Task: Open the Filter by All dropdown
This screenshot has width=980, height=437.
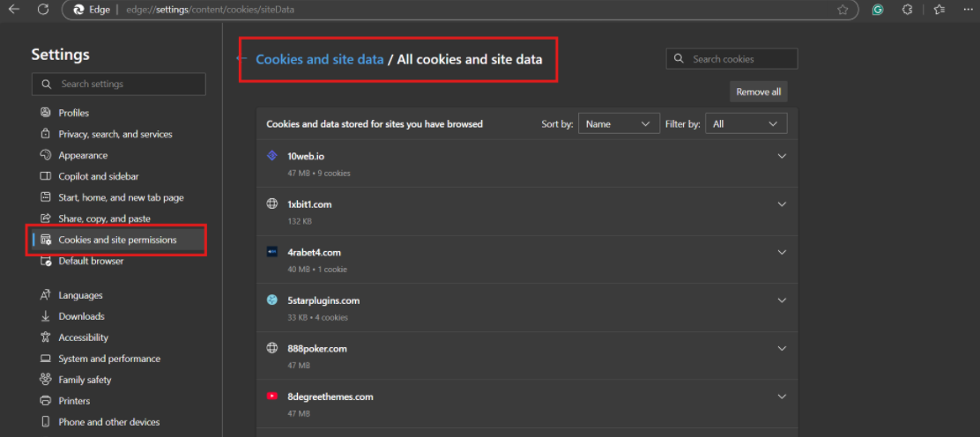Action: (x=746, y=123)
